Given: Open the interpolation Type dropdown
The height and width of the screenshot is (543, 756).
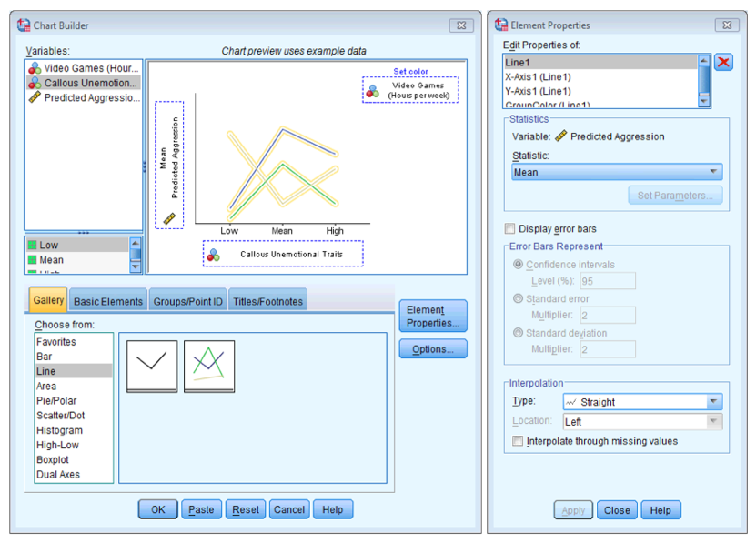Looking at the screenshot, I should (x=640, y=401).
